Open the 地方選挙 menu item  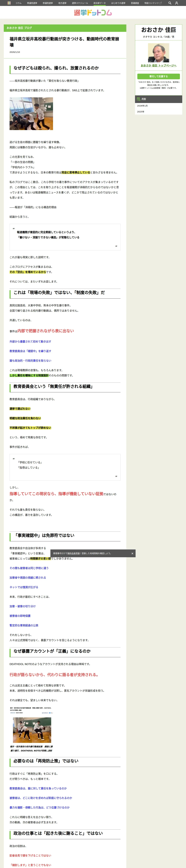point(62,3)
